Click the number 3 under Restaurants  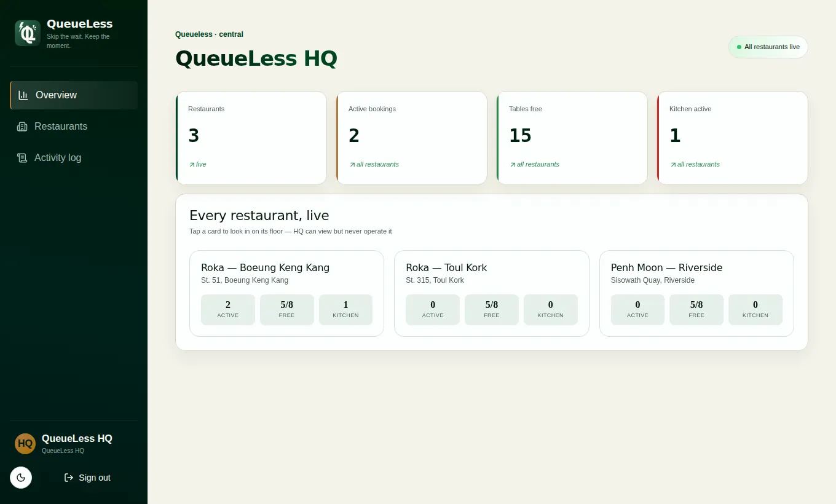tap(194, 136)
